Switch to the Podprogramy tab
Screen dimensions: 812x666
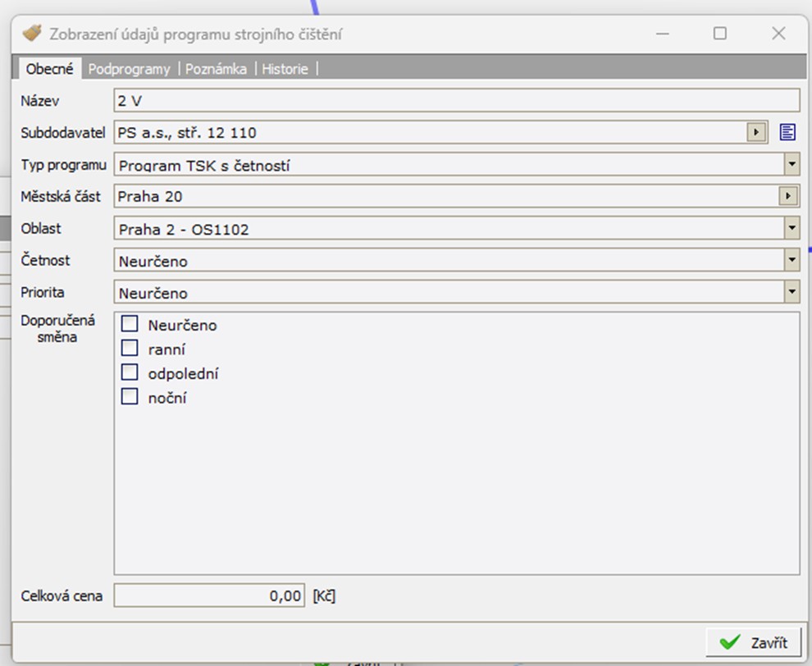point(129,69)
